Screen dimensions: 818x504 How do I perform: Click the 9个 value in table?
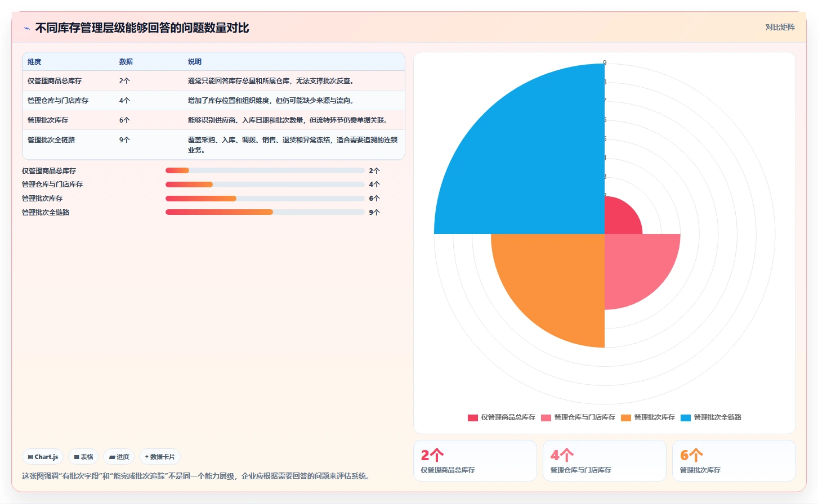124,140
